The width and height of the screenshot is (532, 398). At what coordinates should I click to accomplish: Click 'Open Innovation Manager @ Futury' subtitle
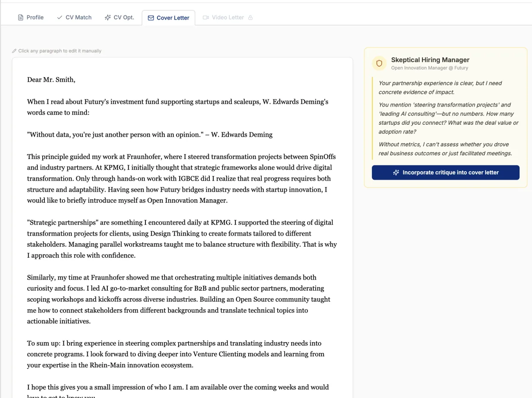click(x=430, y=68)
